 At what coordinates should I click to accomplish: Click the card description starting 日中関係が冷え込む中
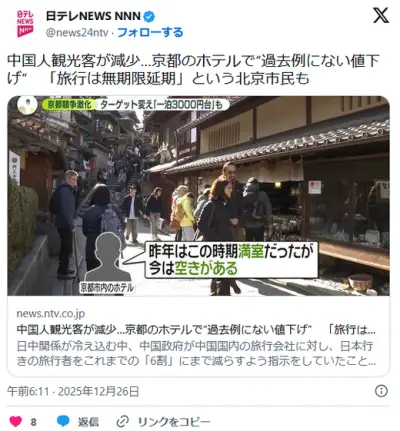pyautogui.click(x=196, y=353)
